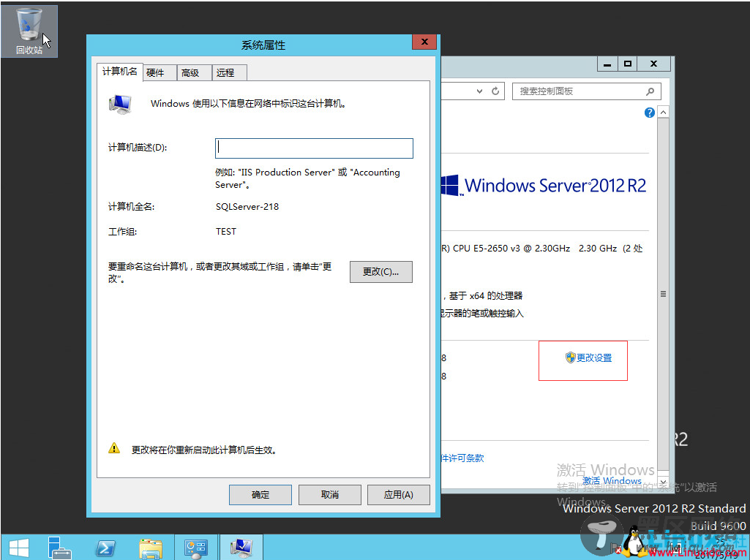Click the 应用(A) button

pyautogui.click(x=399, y=495)
